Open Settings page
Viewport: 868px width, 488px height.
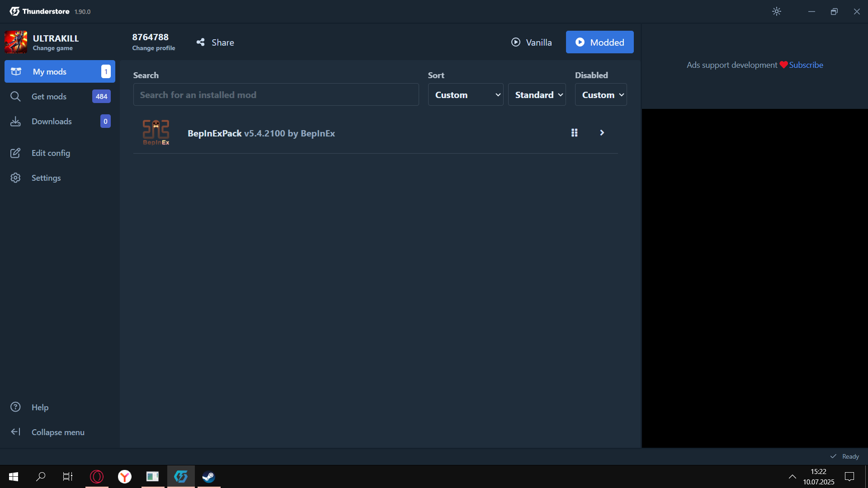click(x=60, y=178)
